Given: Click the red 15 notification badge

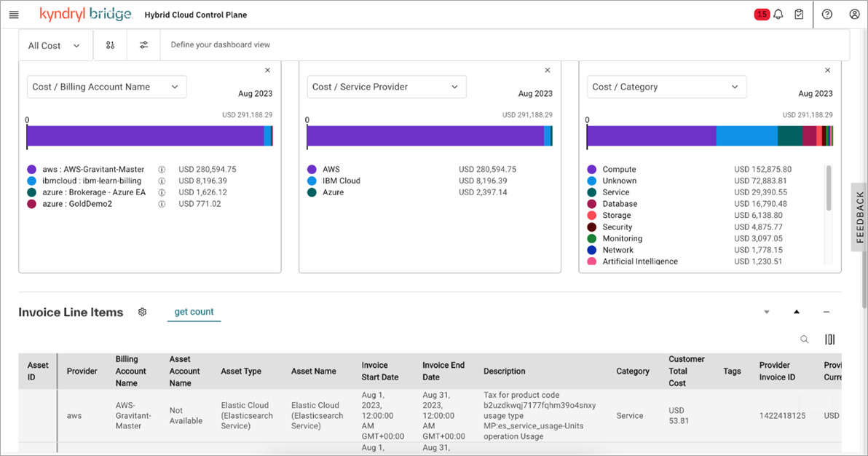Looking at the screenshot, I should 762,15.
